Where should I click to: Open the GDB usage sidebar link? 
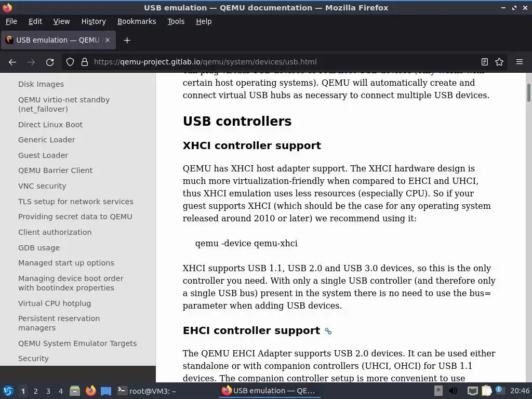point(38,248)
